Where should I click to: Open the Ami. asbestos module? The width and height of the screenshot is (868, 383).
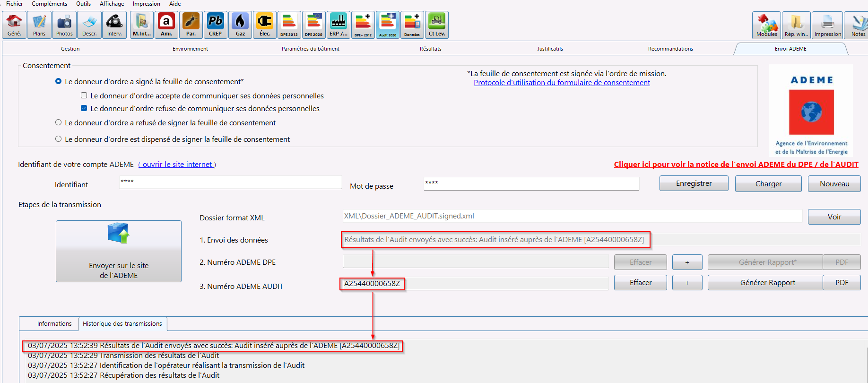pos(166,25)
